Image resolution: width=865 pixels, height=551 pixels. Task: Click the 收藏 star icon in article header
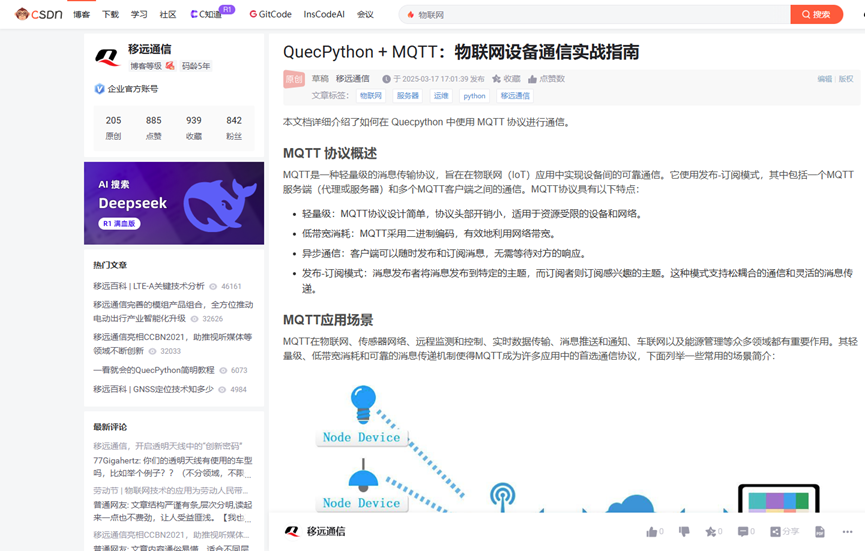[x=496, y=79]
